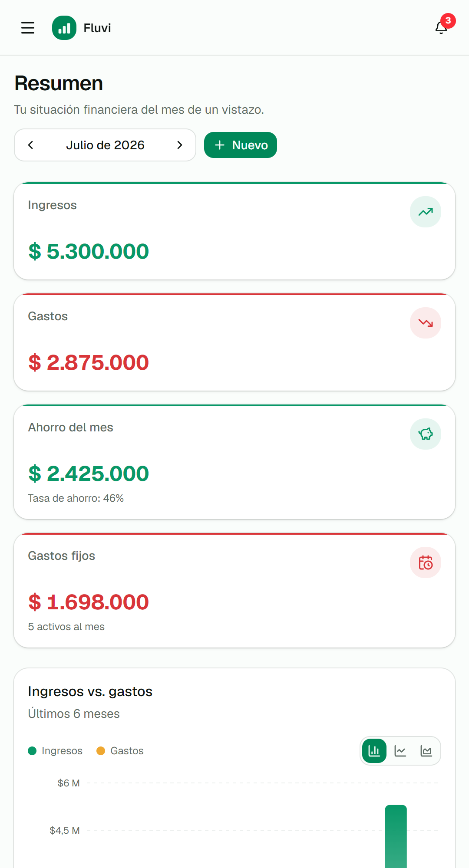This screenshot has height=868, width=469.
Task: Click the Fluvi brand name
Action: pos(97,28)
